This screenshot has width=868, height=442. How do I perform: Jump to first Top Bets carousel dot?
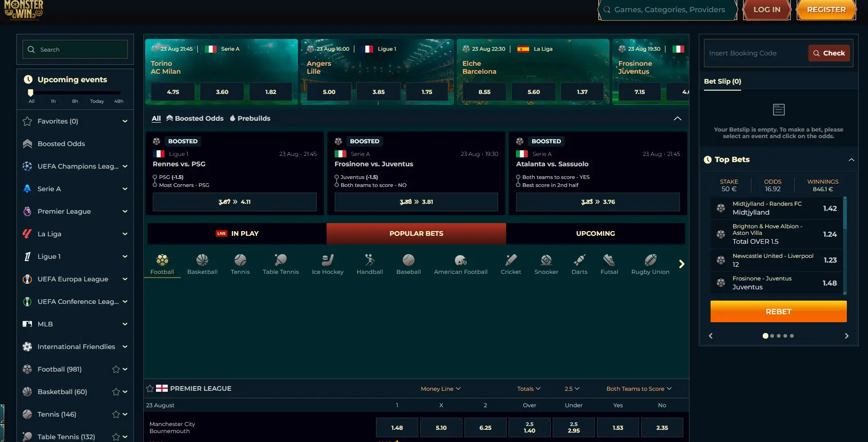(x=765, y=336)
